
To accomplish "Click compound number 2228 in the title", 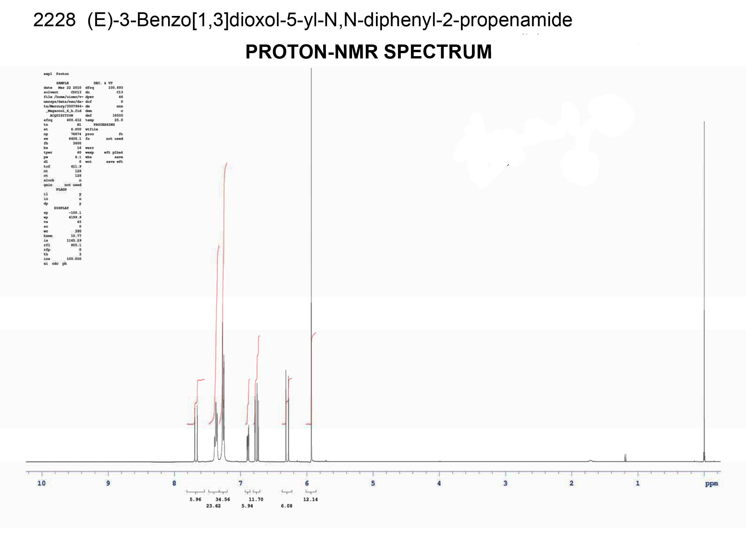I will click(54, 20).
